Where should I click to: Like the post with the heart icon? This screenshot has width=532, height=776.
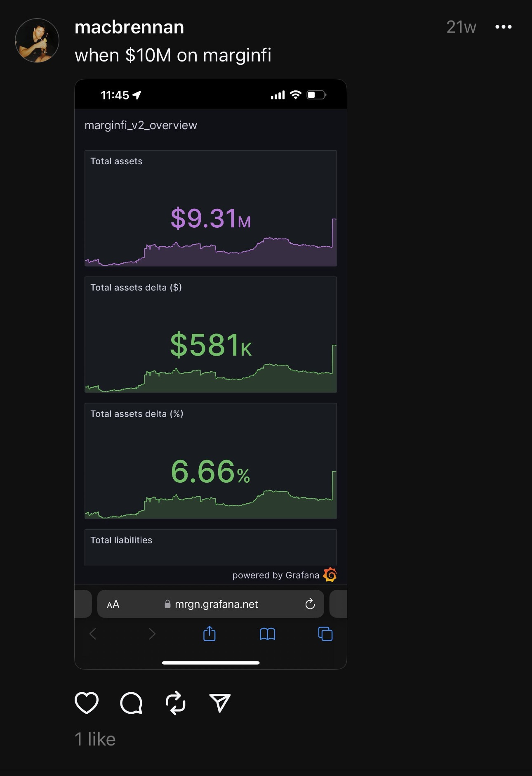point(87,703)
